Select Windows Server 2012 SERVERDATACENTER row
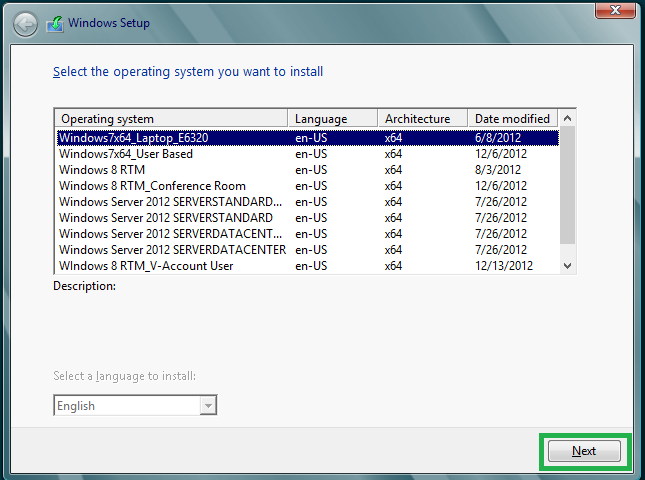This screenshot has width=645, height=480. [x=308, y=250]
